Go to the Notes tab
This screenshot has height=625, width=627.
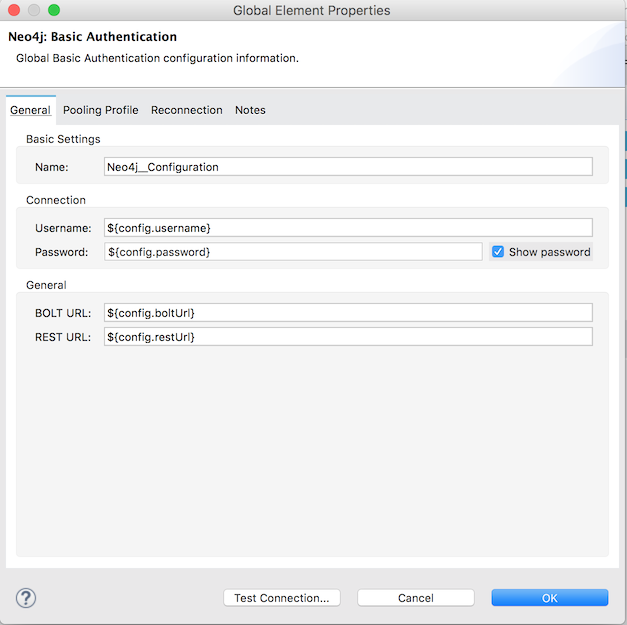250,110
